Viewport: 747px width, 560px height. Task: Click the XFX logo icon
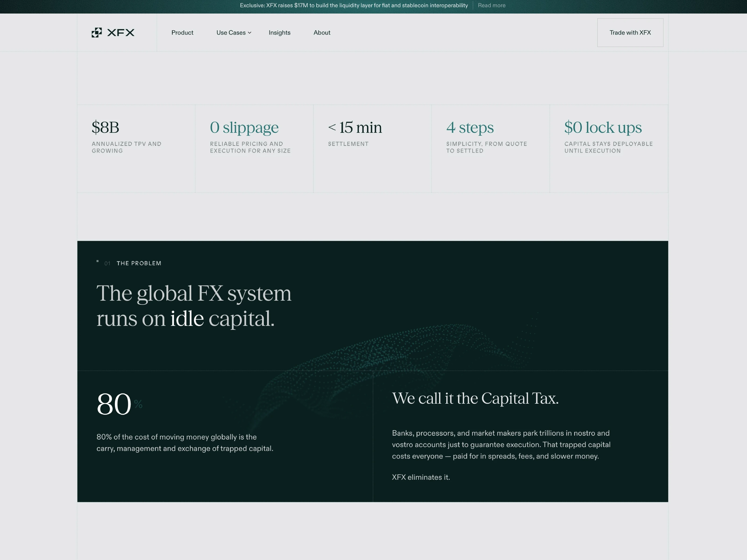(x=97, y=32)
